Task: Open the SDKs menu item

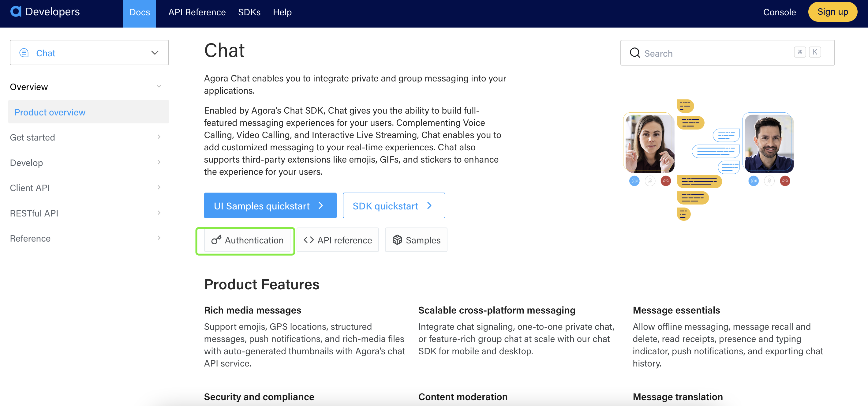Action: point(249,12)
